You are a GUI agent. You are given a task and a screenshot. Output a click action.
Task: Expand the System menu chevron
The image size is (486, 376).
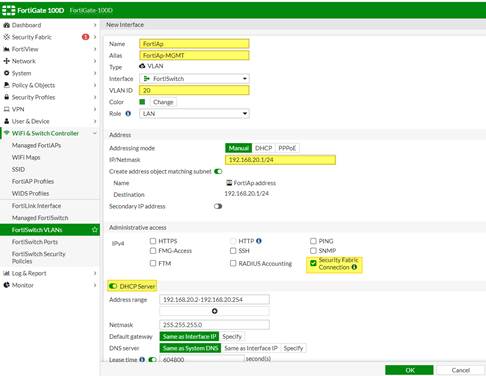pos(95,73)
